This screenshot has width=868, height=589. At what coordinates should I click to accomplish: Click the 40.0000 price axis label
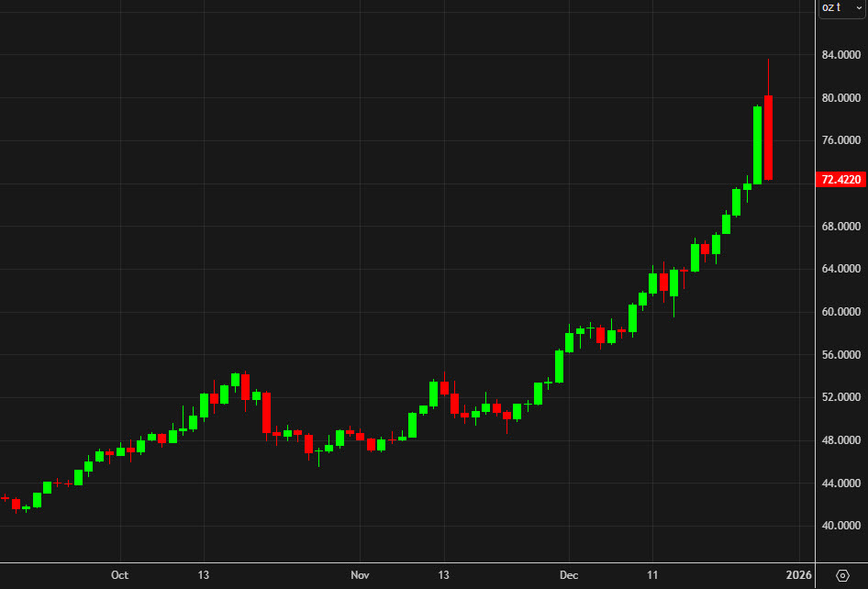840,524
